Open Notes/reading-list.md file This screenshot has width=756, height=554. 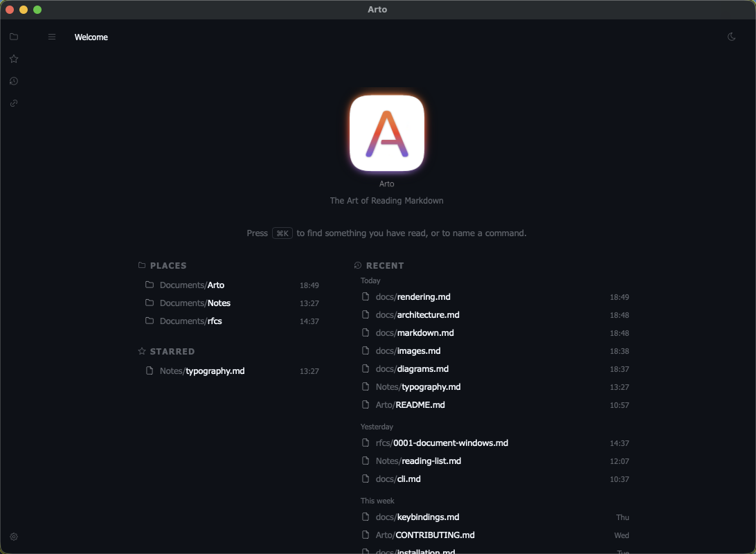tap(495, 461)
